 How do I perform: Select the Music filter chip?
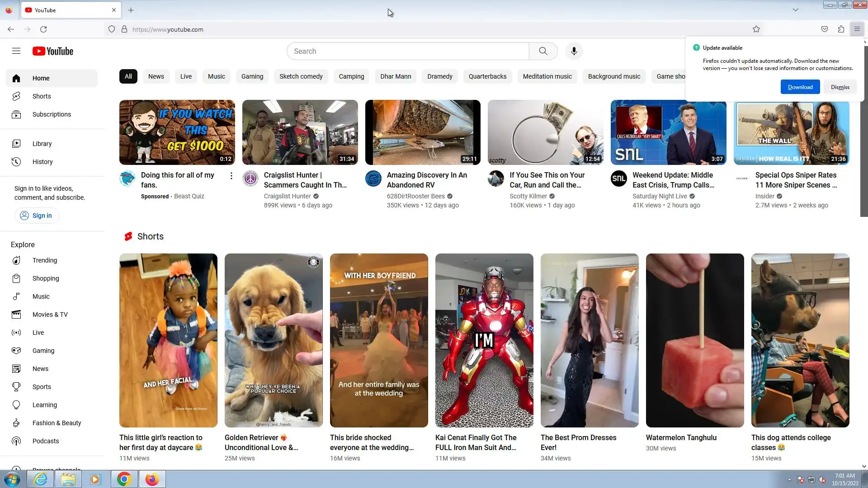pos(216,76)
